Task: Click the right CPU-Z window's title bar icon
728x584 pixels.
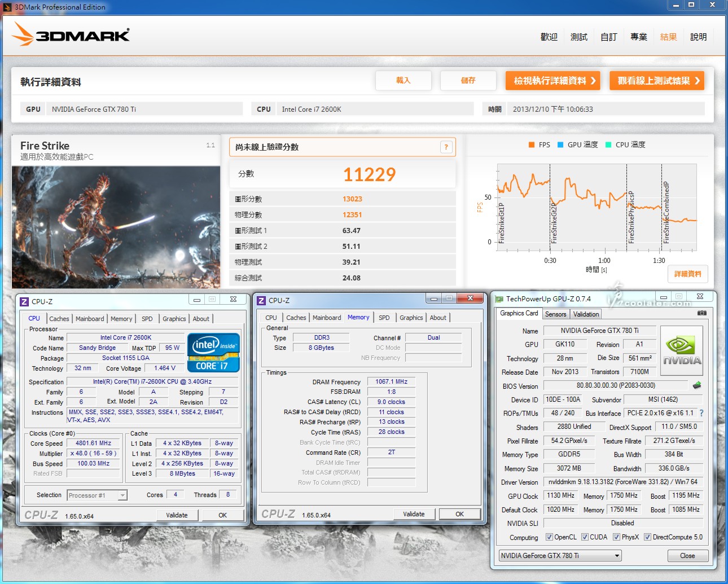Action: [x=261, y=300]
